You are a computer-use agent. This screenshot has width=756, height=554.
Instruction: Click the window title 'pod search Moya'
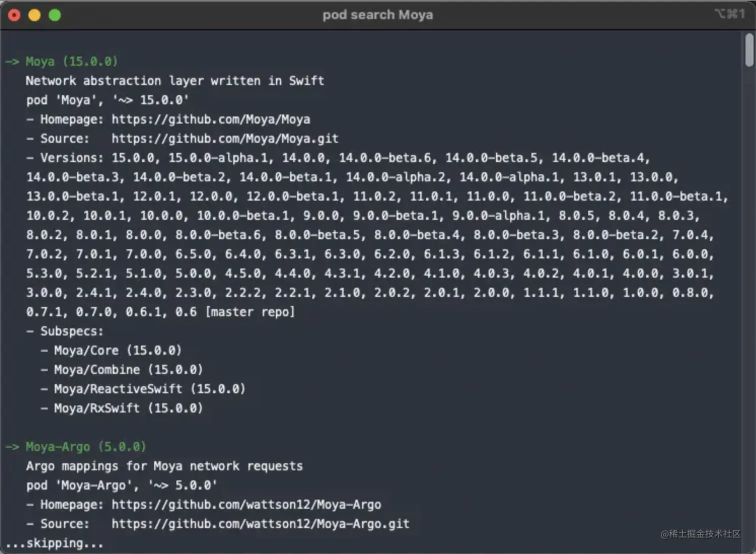coord(377,15)
